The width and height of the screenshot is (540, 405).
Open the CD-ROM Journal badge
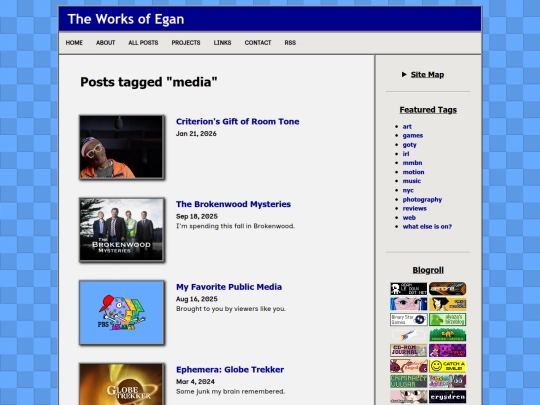pyautogui.click(x=408, y=351)
